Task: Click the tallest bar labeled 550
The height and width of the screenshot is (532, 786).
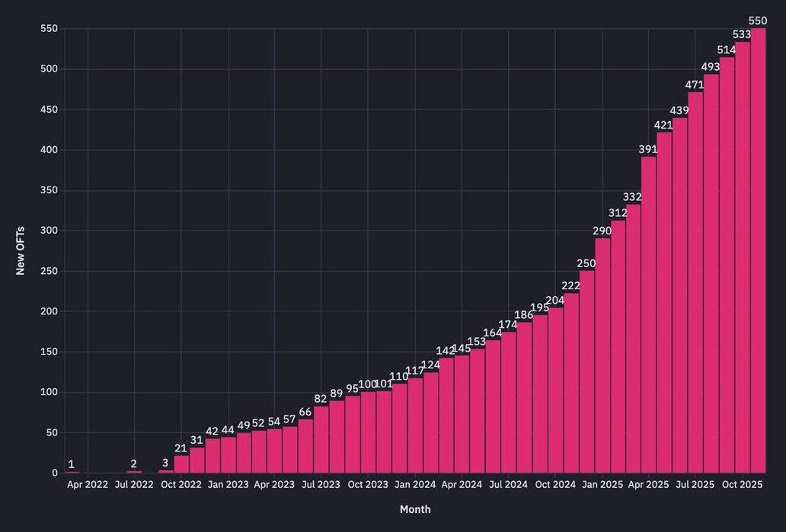Action: 758,251
